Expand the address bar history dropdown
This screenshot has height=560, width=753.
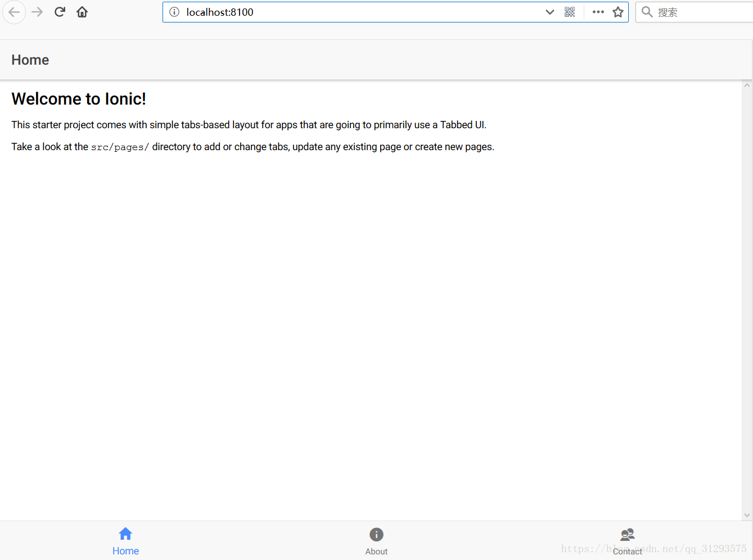(550, 12)
